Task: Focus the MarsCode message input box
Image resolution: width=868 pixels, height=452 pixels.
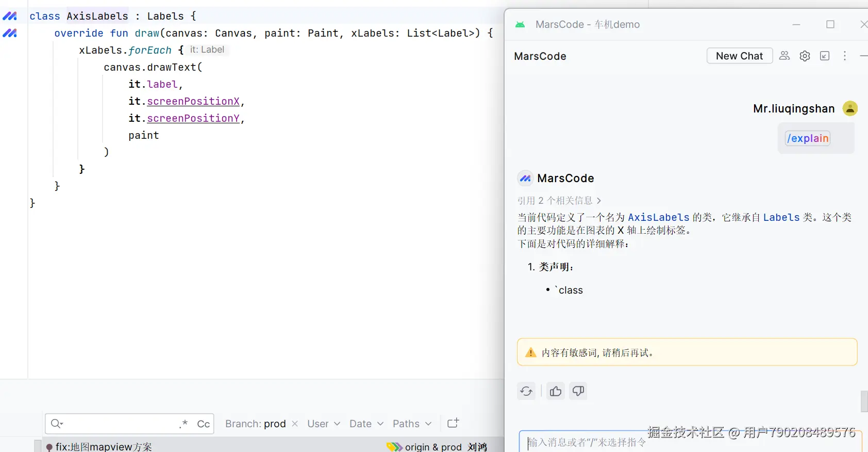Action: coord(690,442)
